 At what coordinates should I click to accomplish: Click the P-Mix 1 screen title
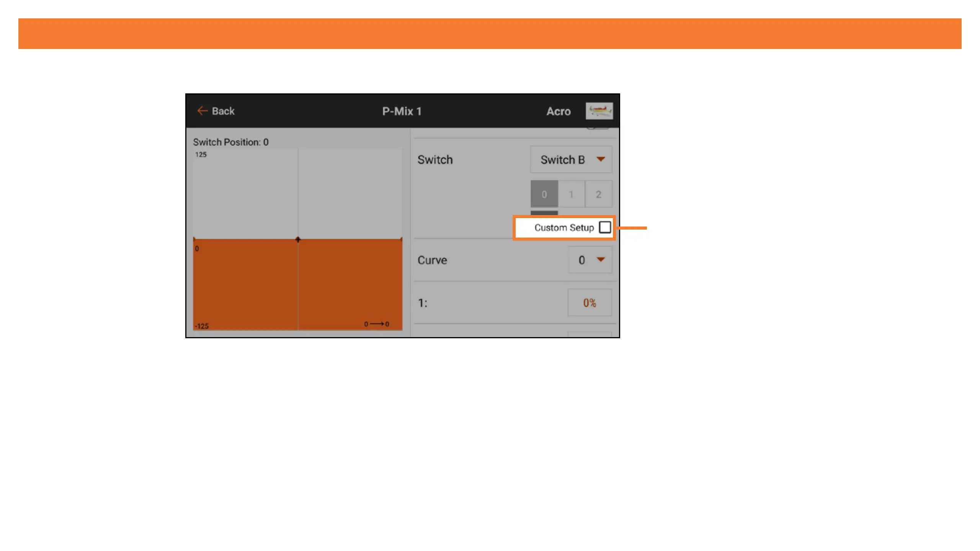coord(402,111)
